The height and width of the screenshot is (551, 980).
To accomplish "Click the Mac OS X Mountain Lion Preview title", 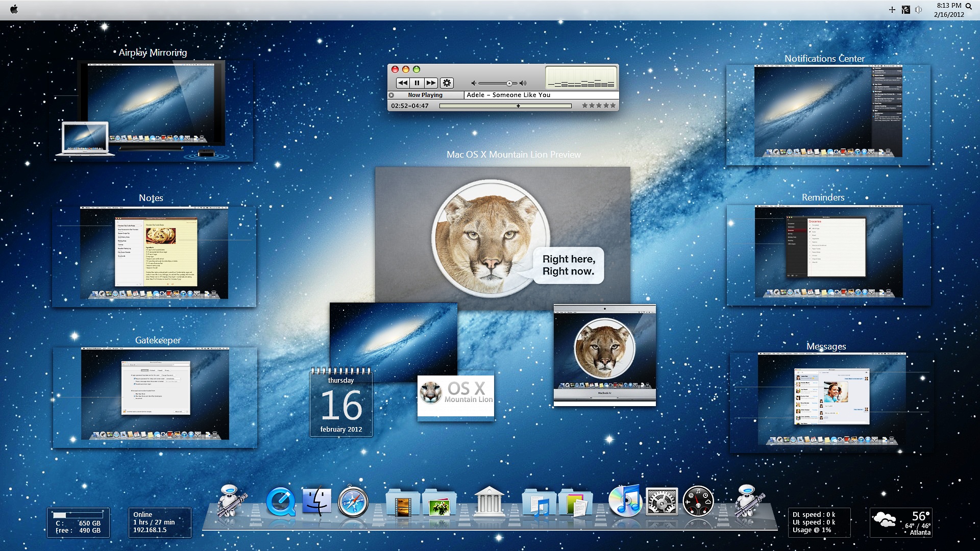I will coord(513,155).
